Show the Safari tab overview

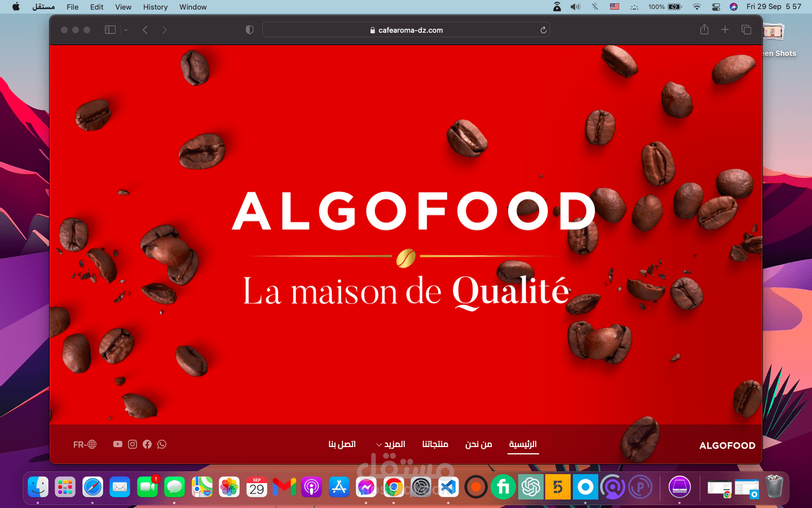[746, 29]
